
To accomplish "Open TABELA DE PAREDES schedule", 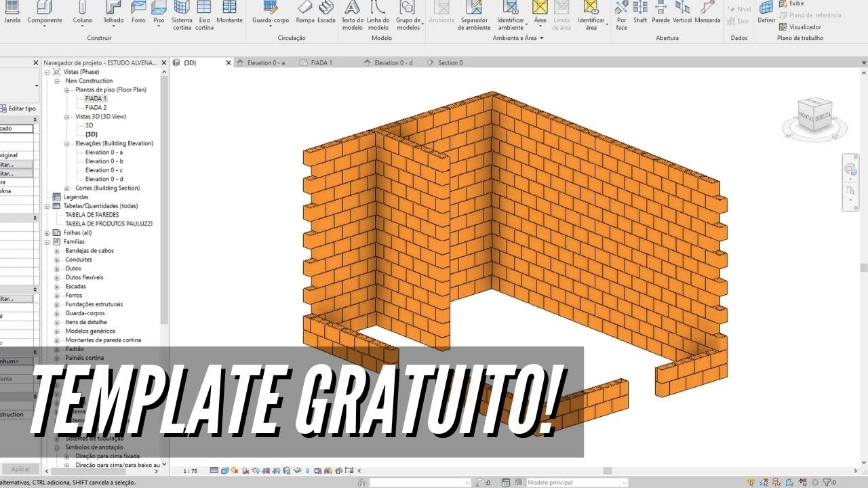I will pyautogui.click(x=92, y=215).
